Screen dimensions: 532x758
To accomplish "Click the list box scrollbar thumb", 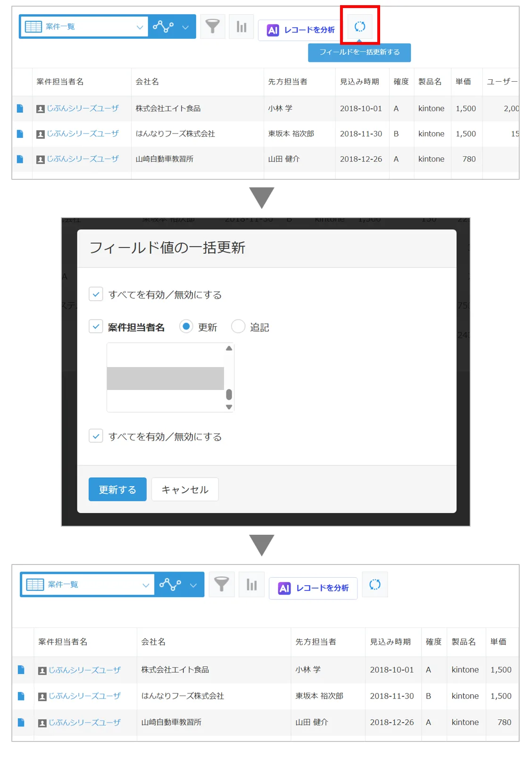I will tap(229, 395).
